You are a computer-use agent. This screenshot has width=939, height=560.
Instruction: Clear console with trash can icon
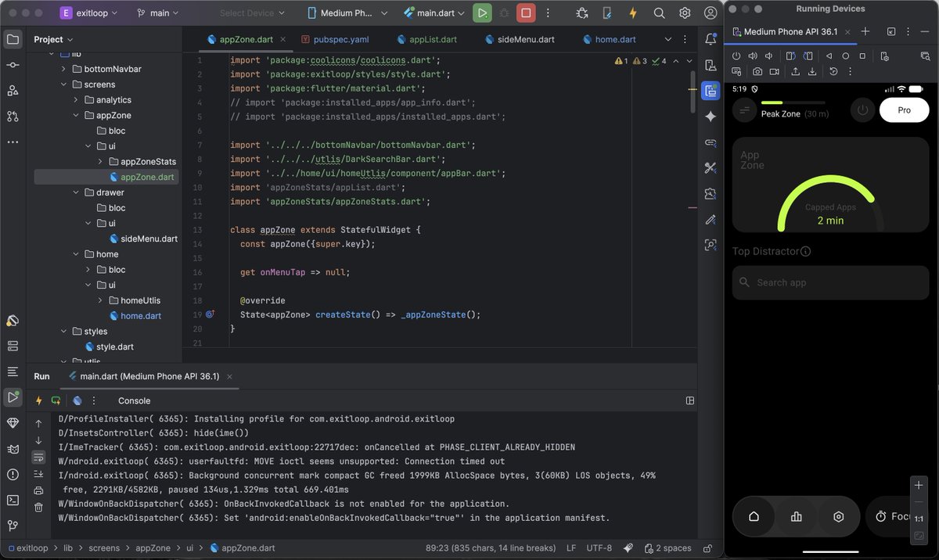(38, 508)
